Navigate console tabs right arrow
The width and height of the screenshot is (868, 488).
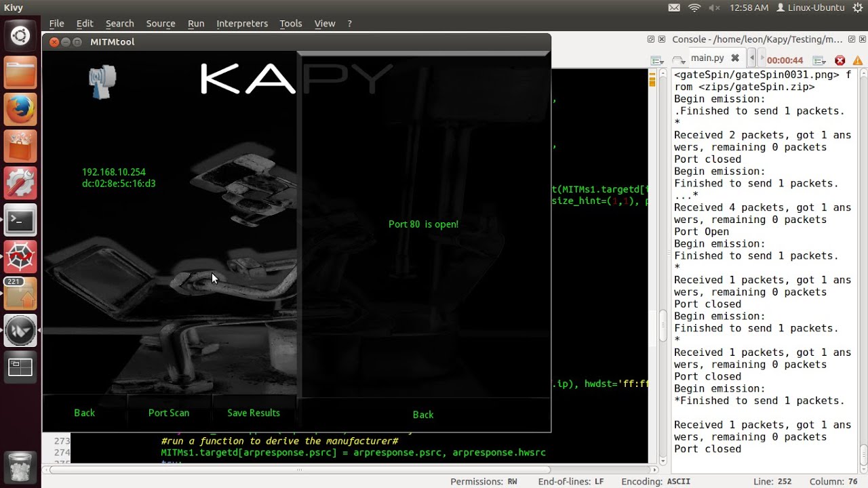coord(762,59)
